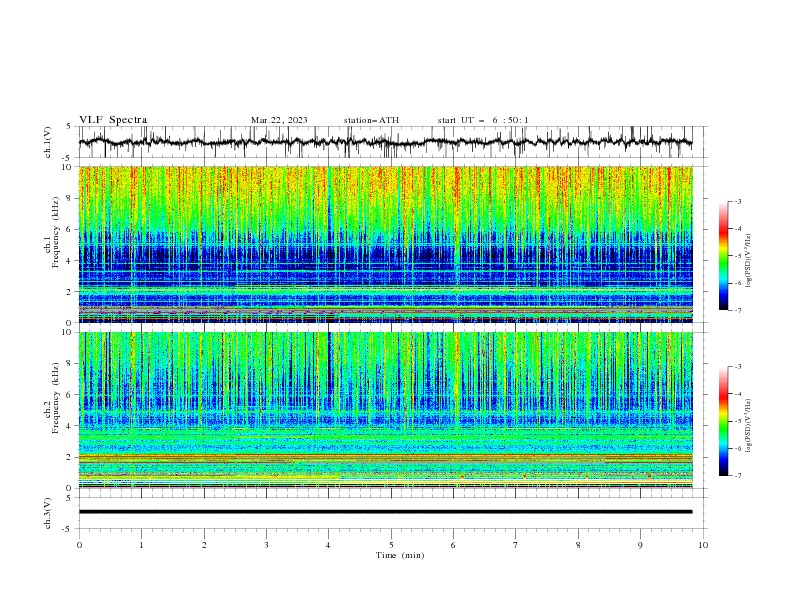The width and height of the screenshot is (792, 612).
Task: Click the time axis tick label '9'
Action: [640, 545]
